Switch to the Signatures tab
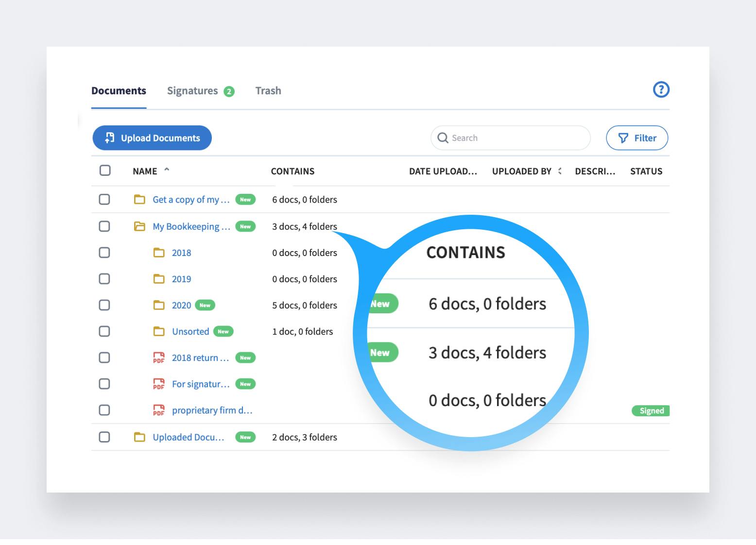 point(192,91)
